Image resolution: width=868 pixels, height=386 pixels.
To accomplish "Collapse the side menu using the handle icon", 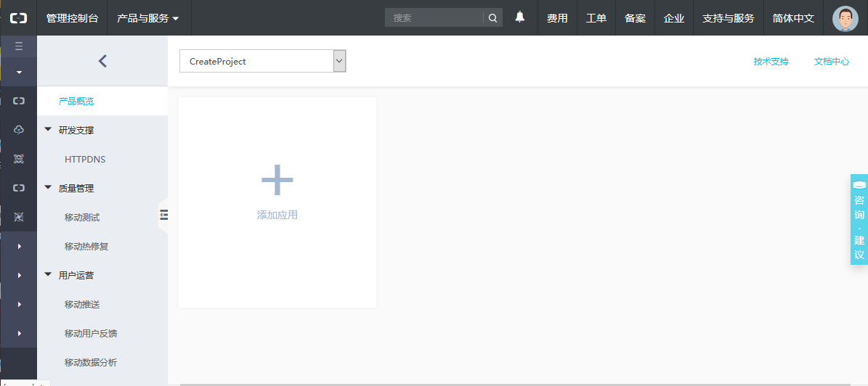I will (163, 215).
